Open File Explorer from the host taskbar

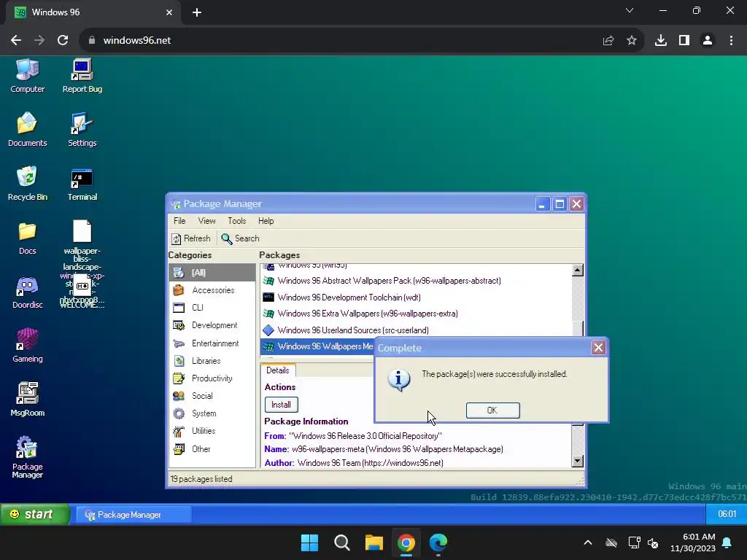point(374,542)
